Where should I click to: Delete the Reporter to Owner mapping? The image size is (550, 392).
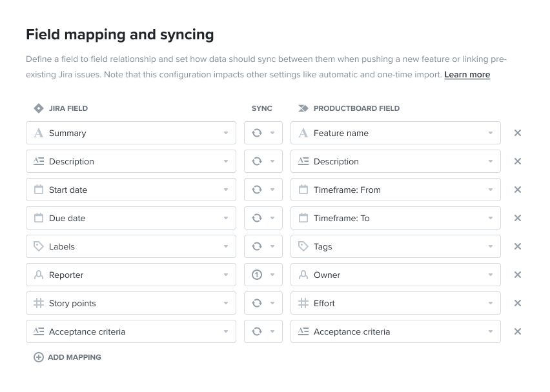517,275
